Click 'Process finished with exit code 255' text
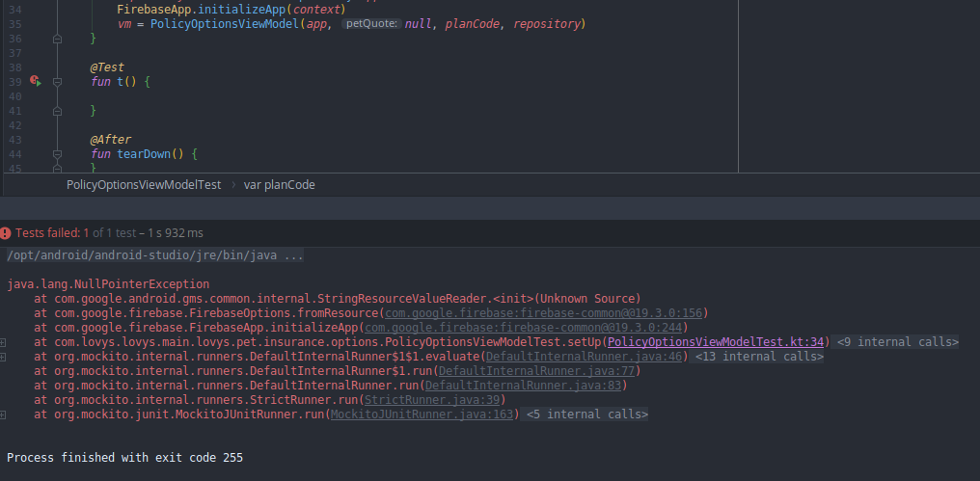980x481 pixels. click(125, 458)
